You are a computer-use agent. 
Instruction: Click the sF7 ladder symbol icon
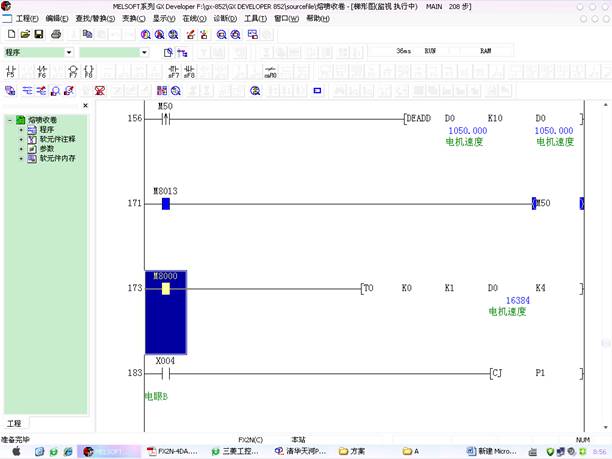click(x=173, y=71)
